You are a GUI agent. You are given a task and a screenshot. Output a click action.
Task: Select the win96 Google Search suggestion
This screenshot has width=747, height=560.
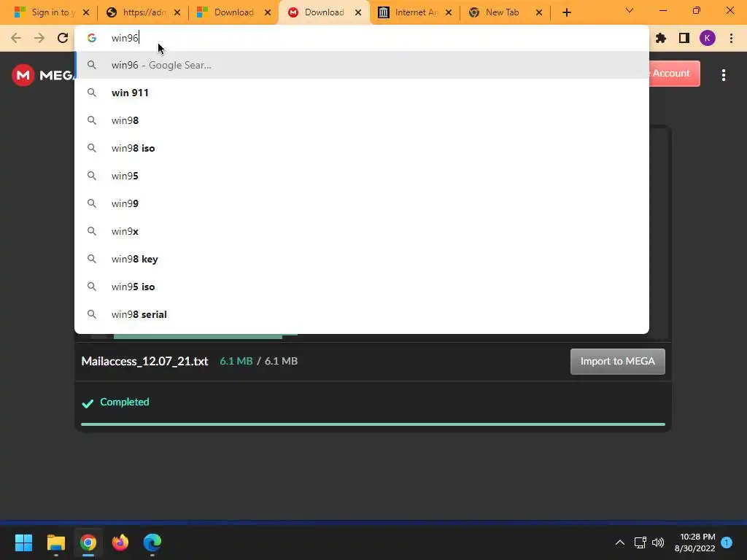(362, 65)
